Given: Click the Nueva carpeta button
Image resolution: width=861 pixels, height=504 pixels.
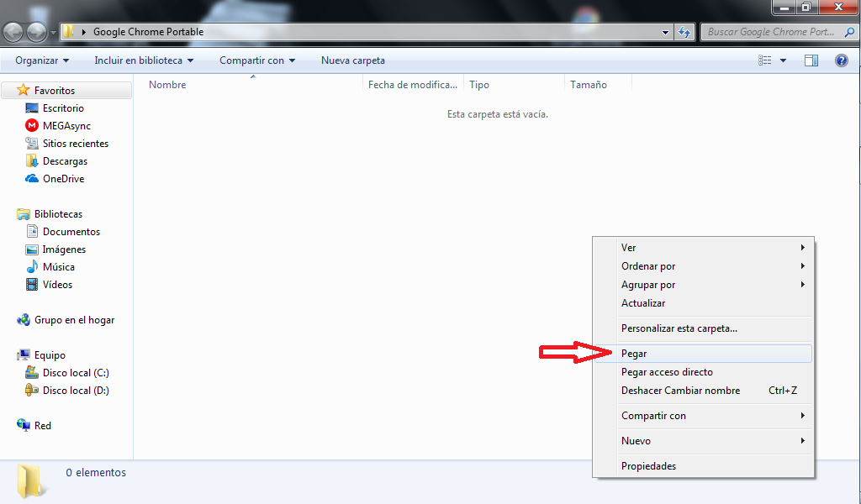Looking at the screenshot, I should 353,60.
